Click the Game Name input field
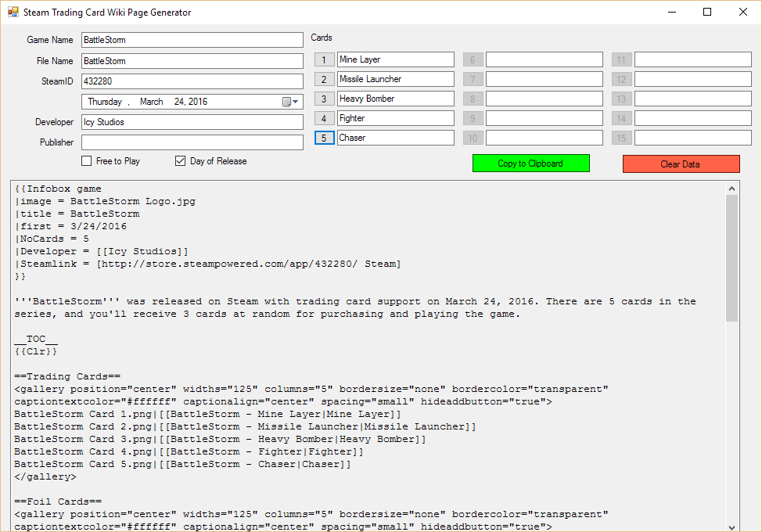This screenshot has height=532, width=762. pos(192,40)
